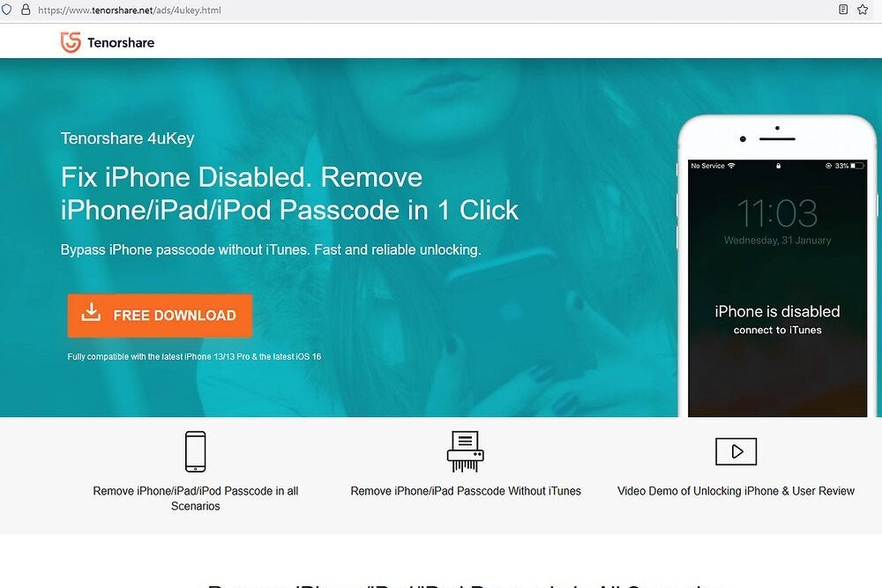Open the padlock site security info
882x588 pixels.
pyautogui.click(x=26, y=10)
